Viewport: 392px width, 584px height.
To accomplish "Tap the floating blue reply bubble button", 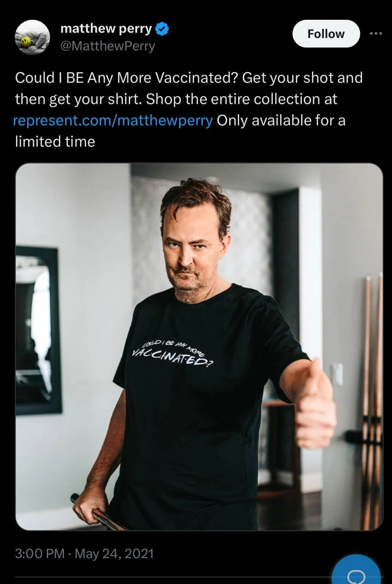I will (x=356, y=571).
